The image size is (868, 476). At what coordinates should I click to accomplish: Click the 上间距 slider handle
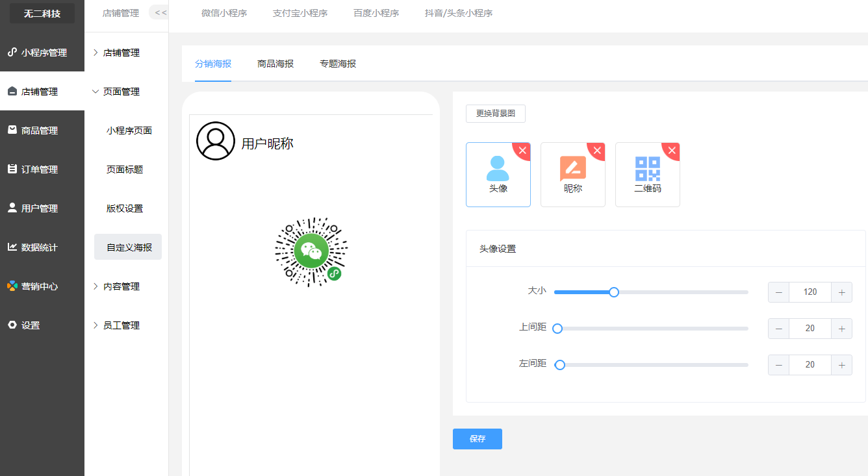tap(557, 329)
